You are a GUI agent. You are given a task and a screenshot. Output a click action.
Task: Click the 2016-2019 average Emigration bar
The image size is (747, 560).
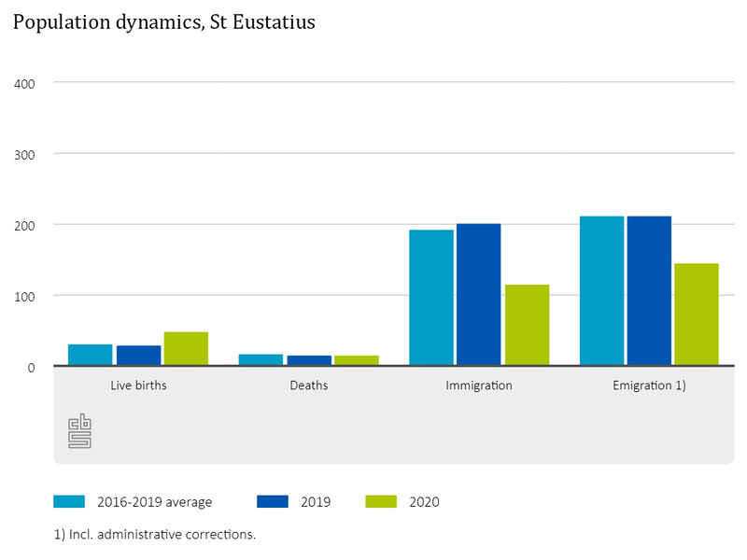coord(601,291)
